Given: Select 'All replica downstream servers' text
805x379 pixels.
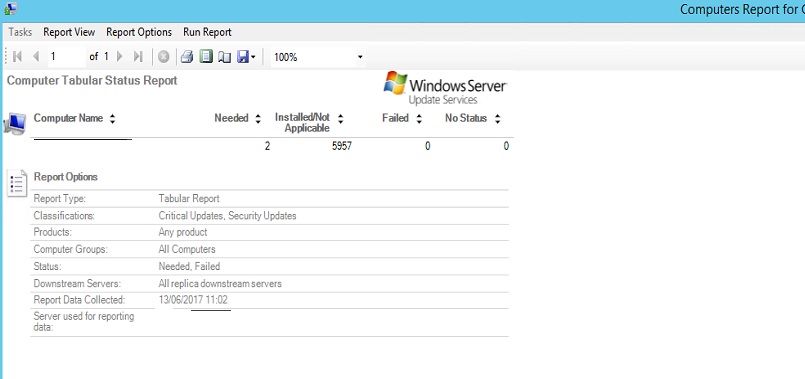Looking at the screenshot, I should [x=220, y=283].
